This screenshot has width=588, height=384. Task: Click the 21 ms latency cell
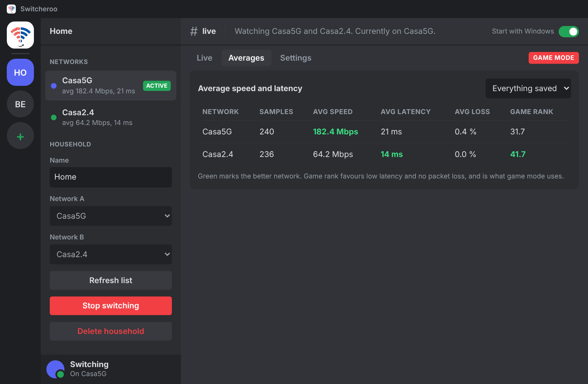pyautogui.click(x=391, y=132)
